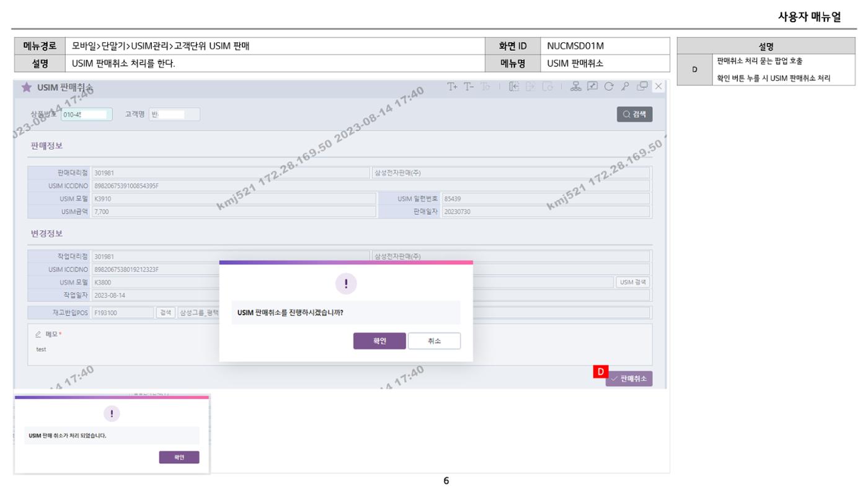Click the 판매일자 value 20230730
The width and height of the screenshot is (868, 489).
point(458,212)
